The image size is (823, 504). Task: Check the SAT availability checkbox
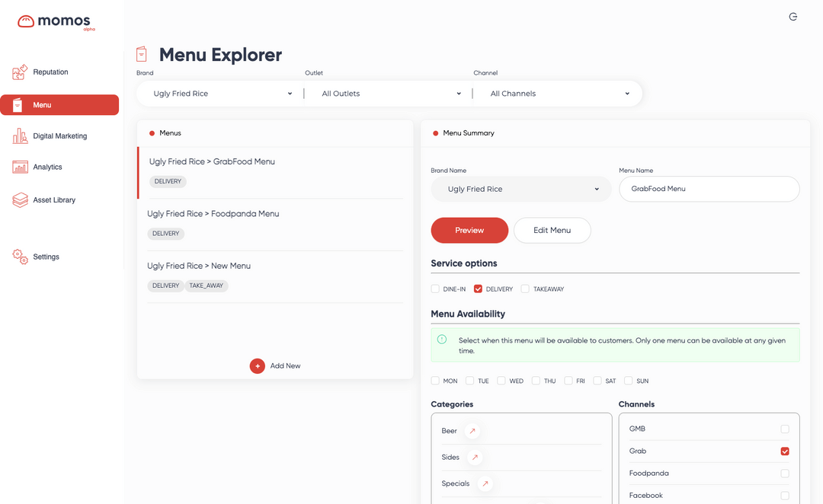(x=597, y=381)
